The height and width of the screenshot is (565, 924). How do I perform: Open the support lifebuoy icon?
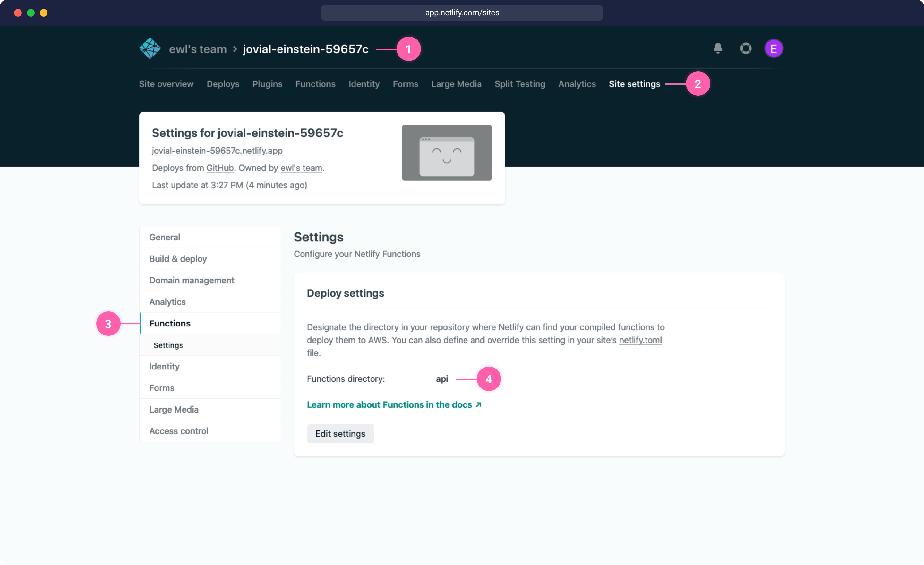(x=746, y=48)
